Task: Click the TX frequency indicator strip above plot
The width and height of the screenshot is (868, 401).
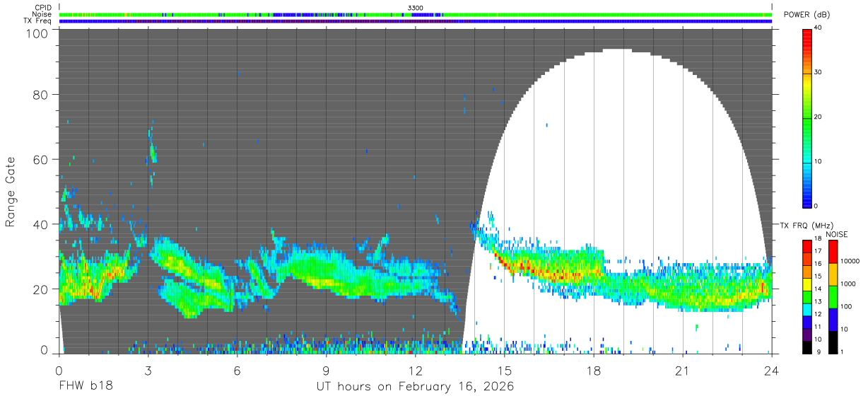Action: 415,21
